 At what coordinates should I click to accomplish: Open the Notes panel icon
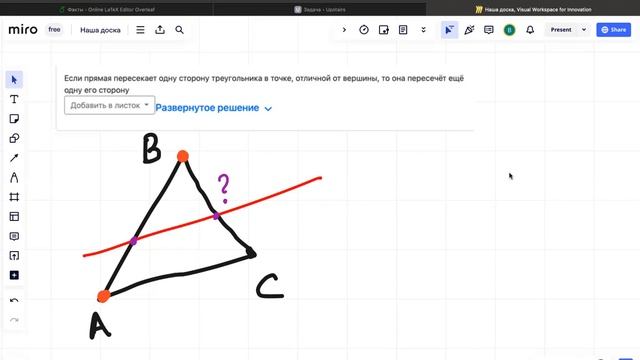(x=403, y=30)
